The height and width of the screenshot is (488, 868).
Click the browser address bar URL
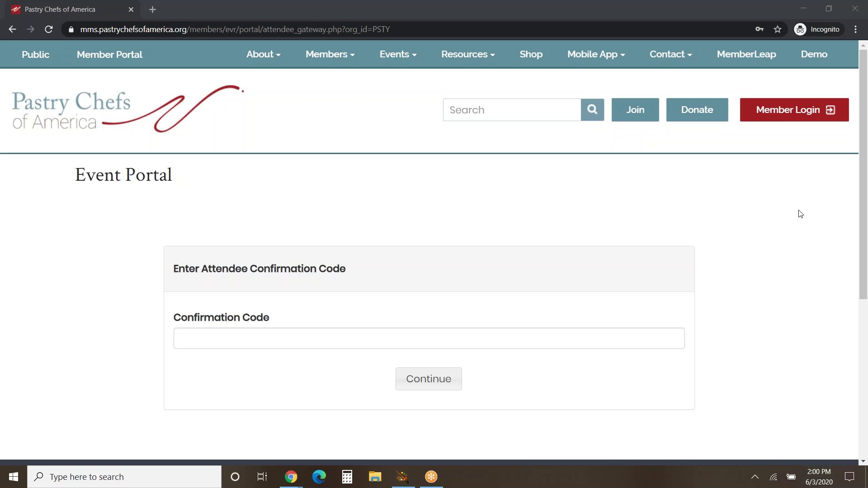pos(235,29)
